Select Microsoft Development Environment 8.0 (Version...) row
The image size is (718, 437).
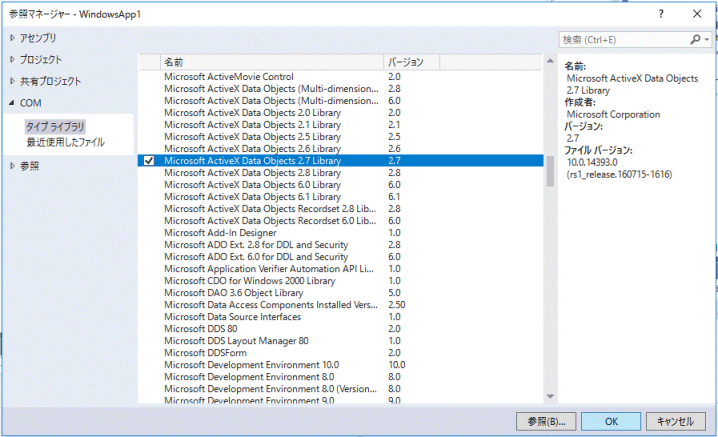[340, 389]
